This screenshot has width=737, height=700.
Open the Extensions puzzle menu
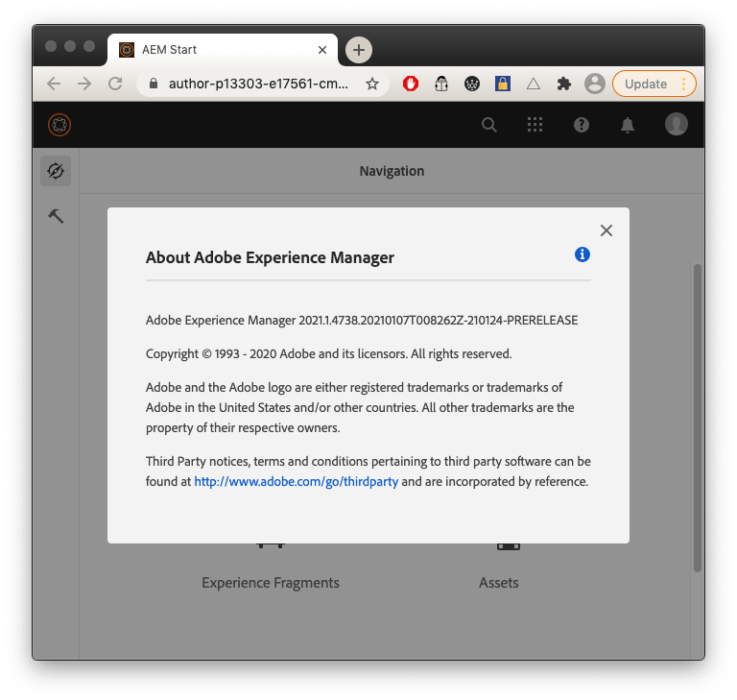tap(564, 84)
